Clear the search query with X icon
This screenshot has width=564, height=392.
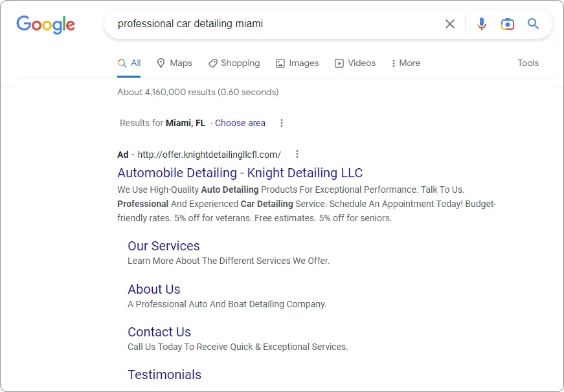[x=449, y=24]
